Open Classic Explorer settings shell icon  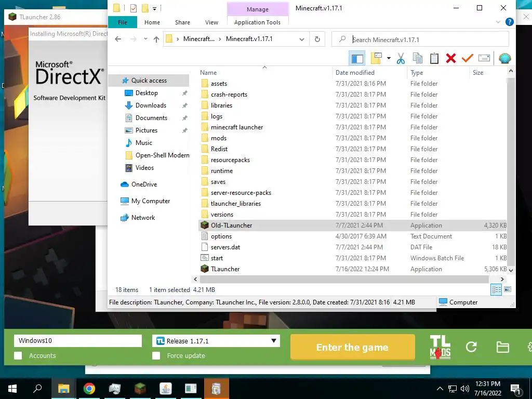click(505, 58)
